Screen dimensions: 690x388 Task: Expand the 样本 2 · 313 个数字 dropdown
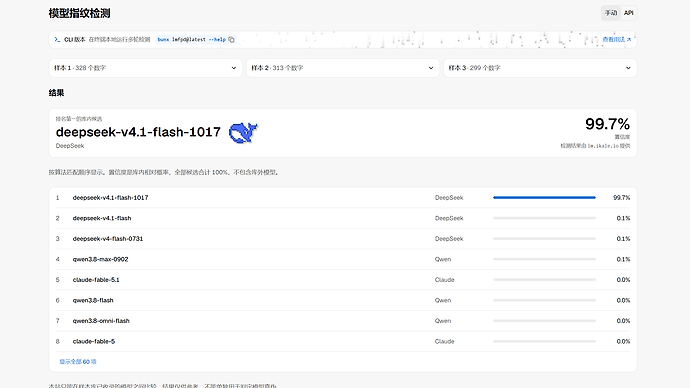pyautogui.click(x=342, y=68)
